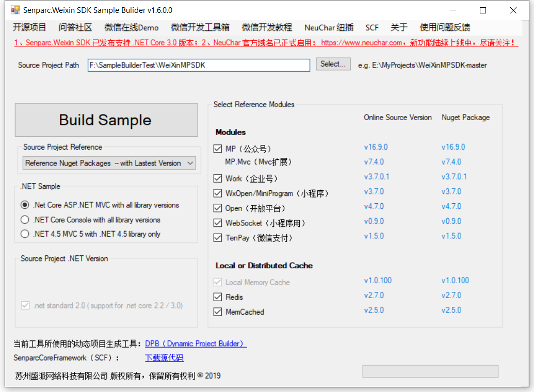The image size is (534, 392).
Task: Click the progress bar at the bottom right
Action: 430,371
